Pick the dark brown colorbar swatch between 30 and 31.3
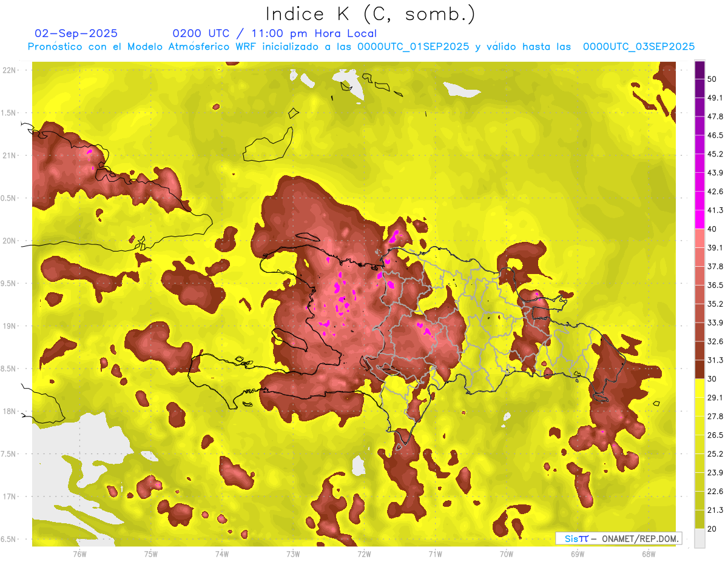Viewport: 728px width, 562px height. (699, 369)
